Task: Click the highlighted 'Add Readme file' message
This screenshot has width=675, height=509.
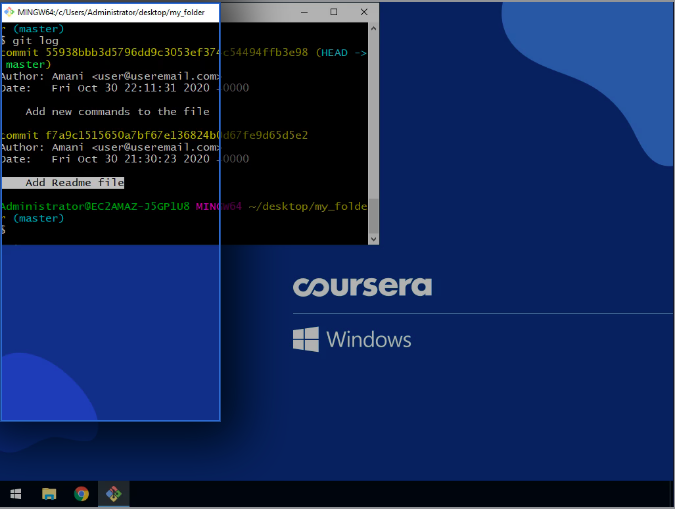Action: click(x=74, y=183)
